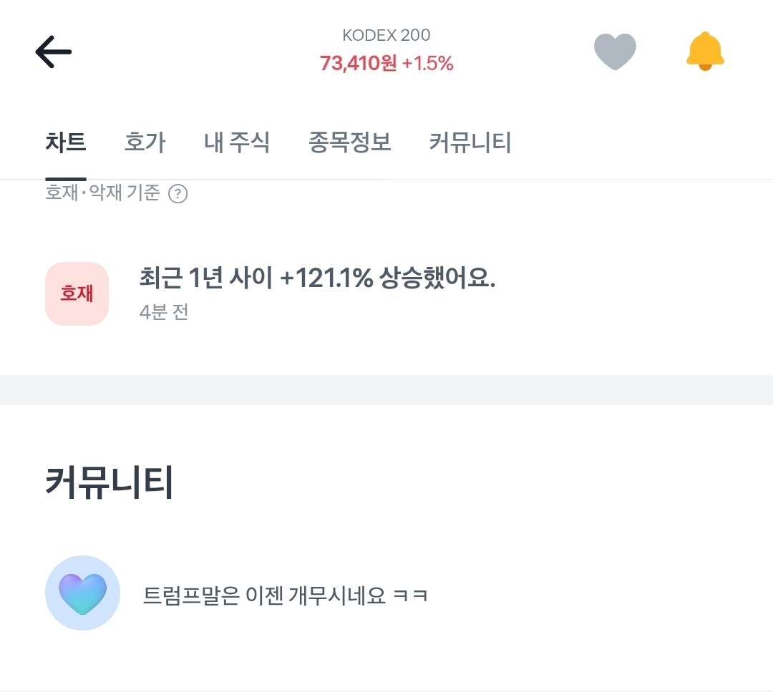Tap the 73,410원 price
This screenshot has width=773, height=700.
point(358,64)
